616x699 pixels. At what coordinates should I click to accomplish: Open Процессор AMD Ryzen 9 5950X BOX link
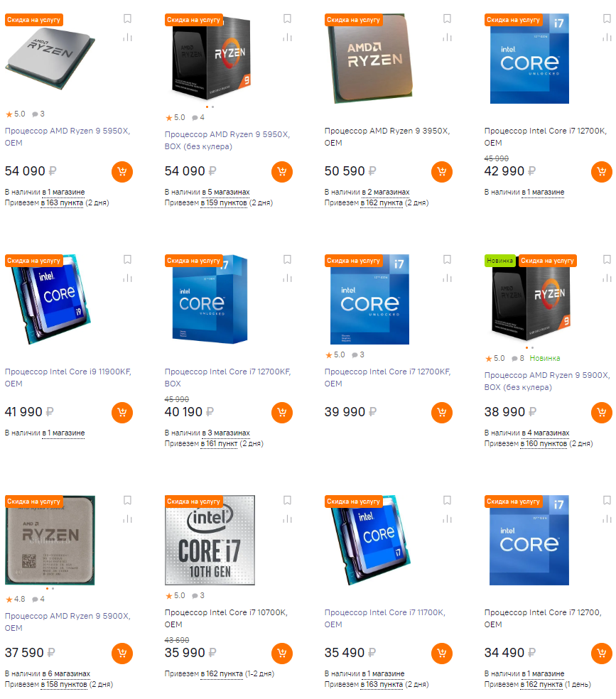point(227,141)
